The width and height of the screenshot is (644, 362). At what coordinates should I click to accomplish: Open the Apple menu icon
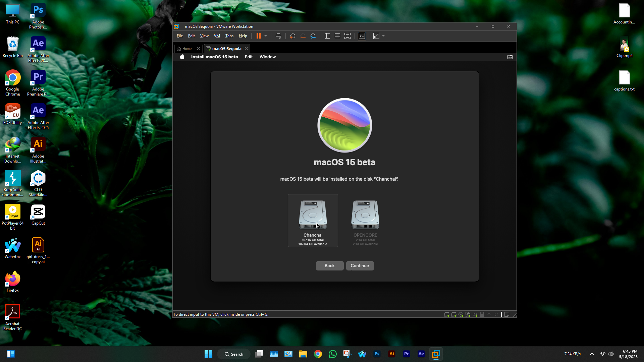[182, 57]
